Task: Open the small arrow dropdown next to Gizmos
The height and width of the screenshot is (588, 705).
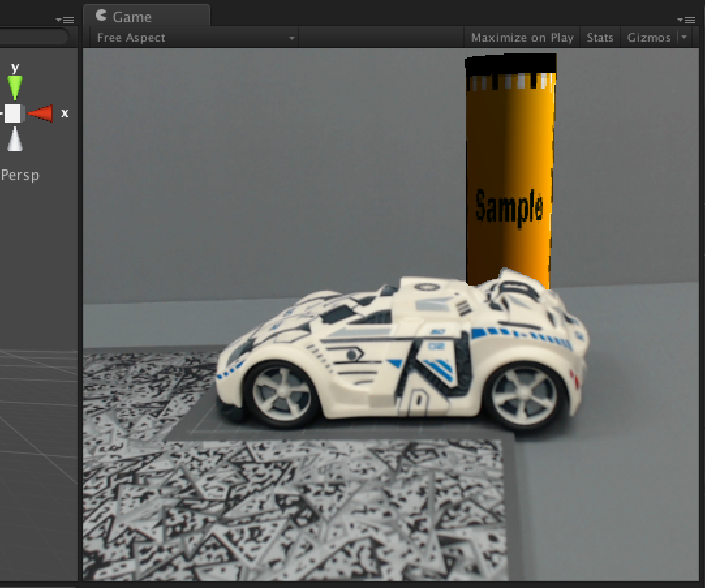Action: click(683, 37)
